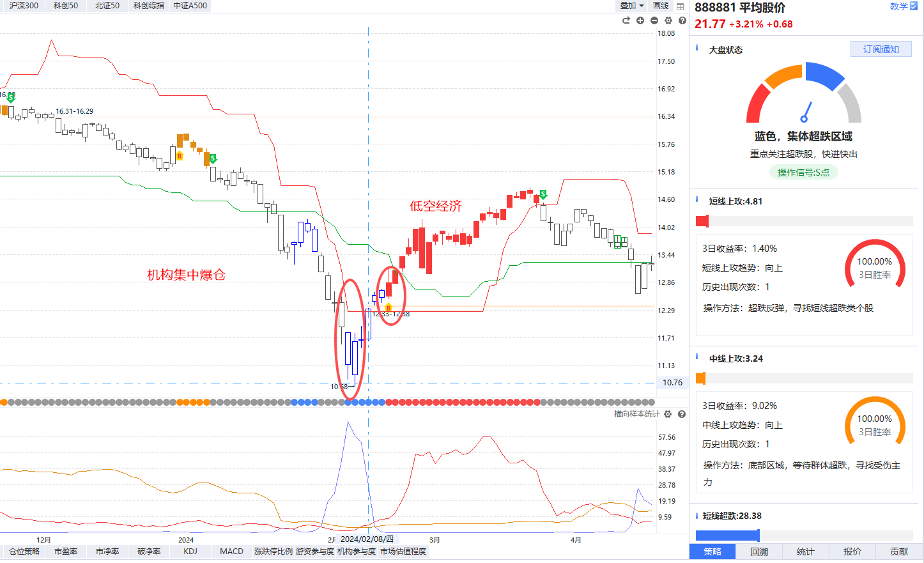
Task: Toggle the MACD indicator
Action: coord(231,551)
